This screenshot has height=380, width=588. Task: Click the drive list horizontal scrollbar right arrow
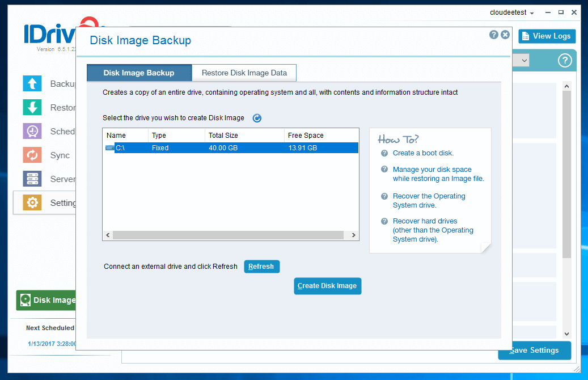(x=353, y=235)
